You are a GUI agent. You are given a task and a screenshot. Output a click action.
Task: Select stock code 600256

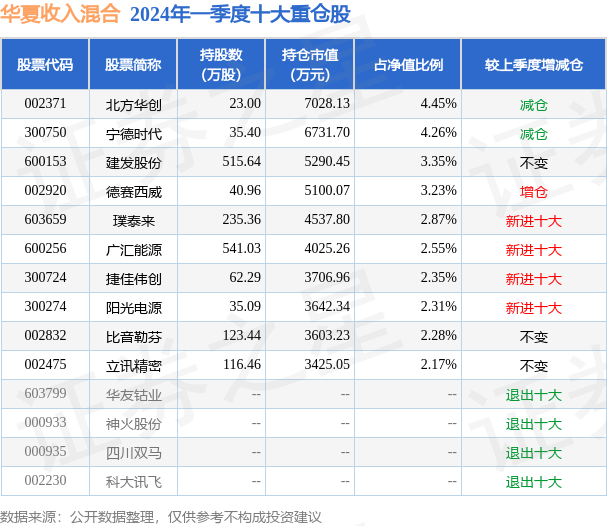pyautogui.click(x=45, y=249)
